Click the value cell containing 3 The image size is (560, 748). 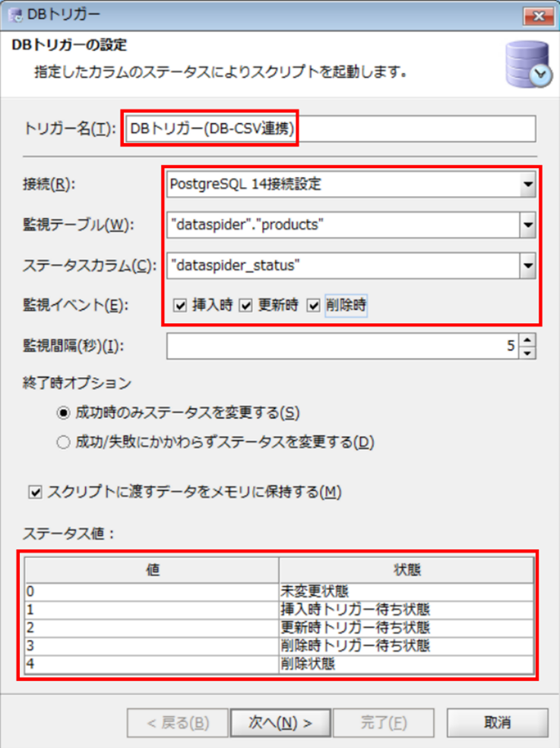tap(152, 646)
